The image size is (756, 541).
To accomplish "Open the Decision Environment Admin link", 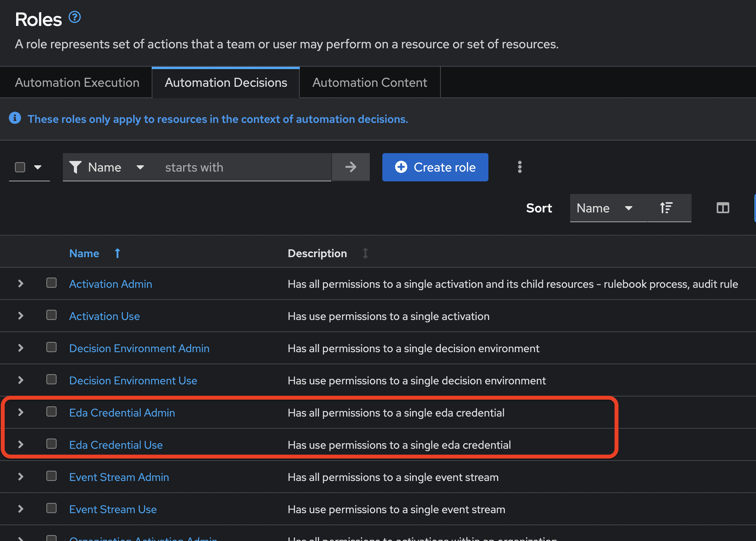I will point(139,348).
